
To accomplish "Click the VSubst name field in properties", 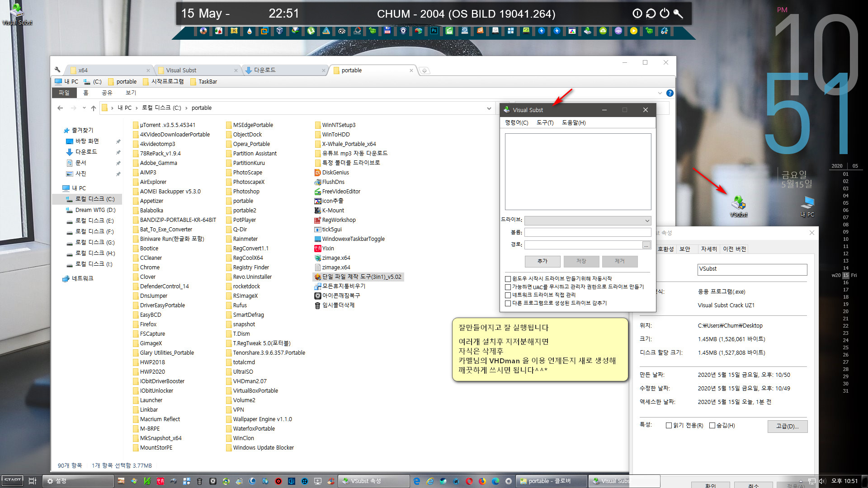I will click(x=752, y=269).
